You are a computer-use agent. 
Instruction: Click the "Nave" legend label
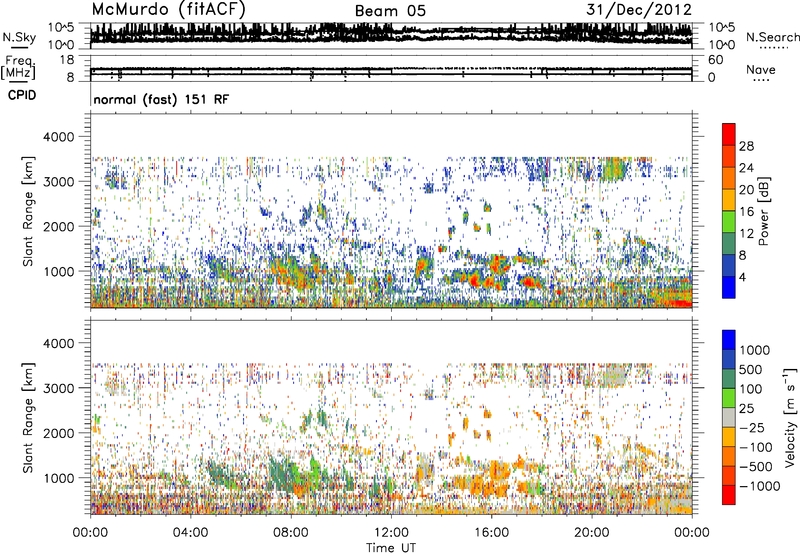coord(761,69)
